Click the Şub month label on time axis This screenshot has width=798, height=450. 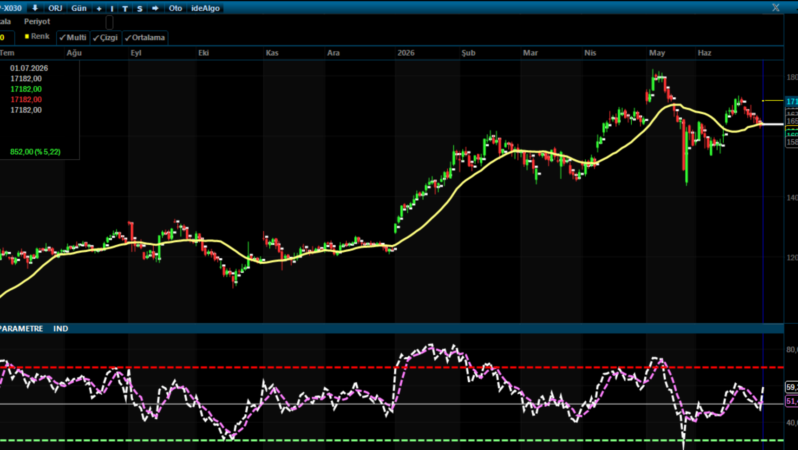pos(468,53)
